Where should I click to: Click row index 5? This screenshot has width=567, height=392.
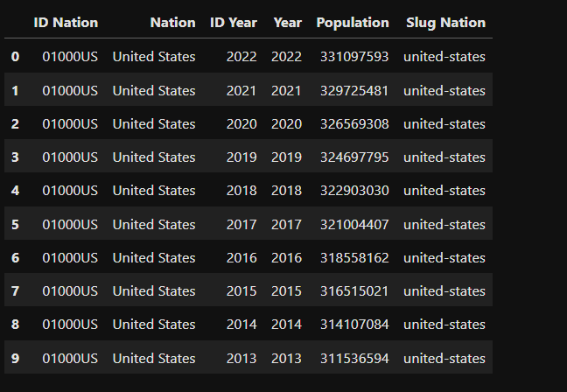tap(15, 225)
